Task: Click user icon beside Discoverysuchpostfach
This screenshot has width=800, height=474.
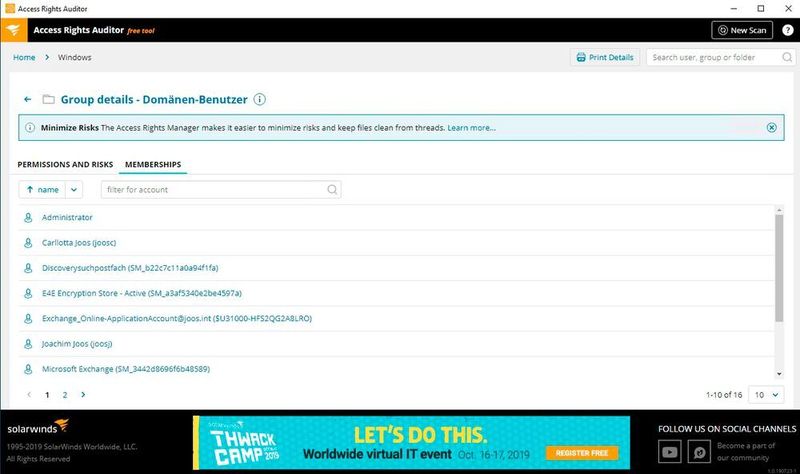Action: tap(28, 268)
